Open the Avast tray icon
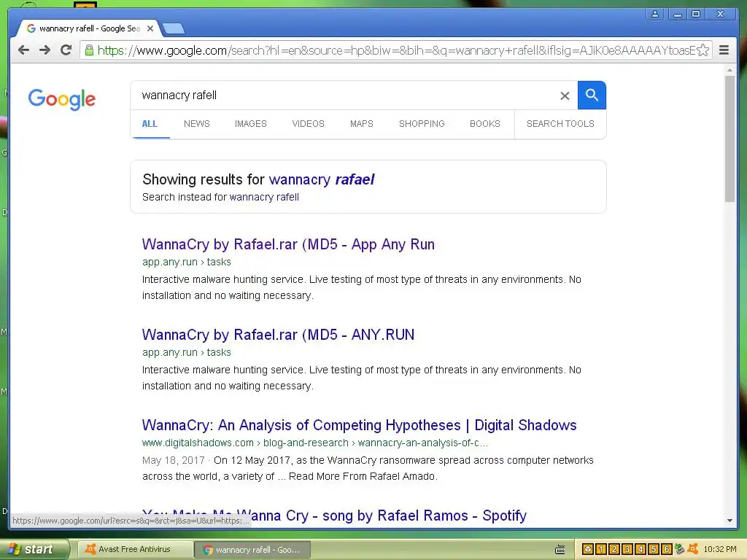The height and width of the screenshot is (560, 747). coord(693,548)
